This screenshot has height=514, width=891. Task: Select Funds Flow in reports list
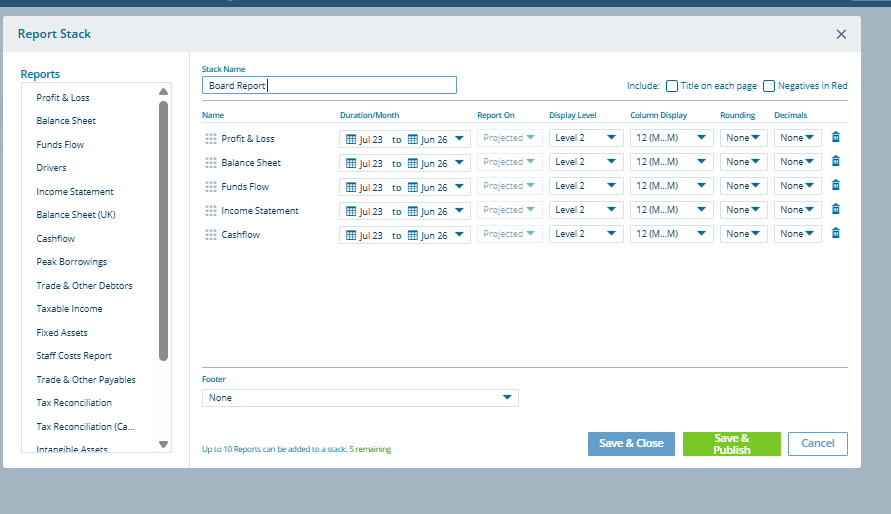point(60,144)
